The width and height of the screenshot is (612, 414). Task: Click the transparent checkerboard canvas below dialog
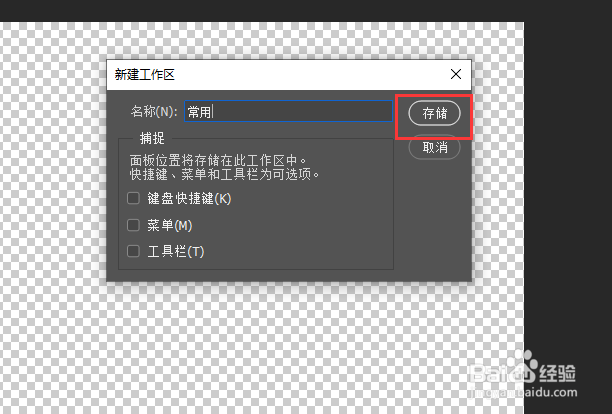(262, 347)
